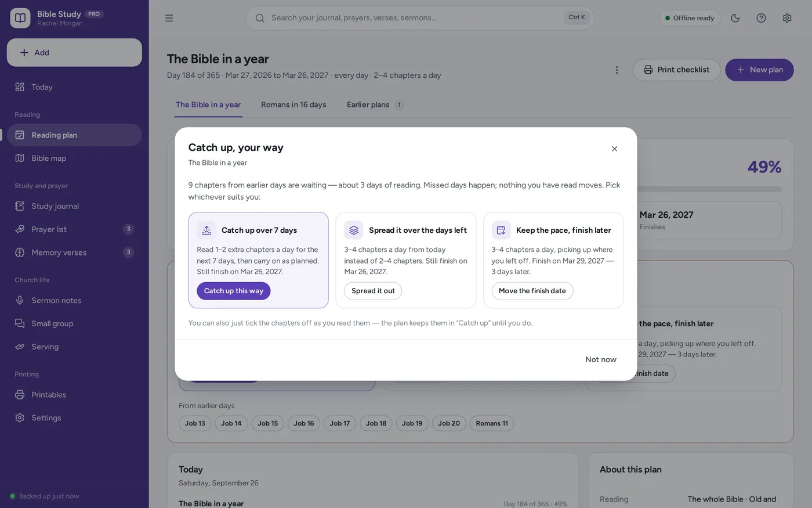Click the Offline ready status badge

690,18
